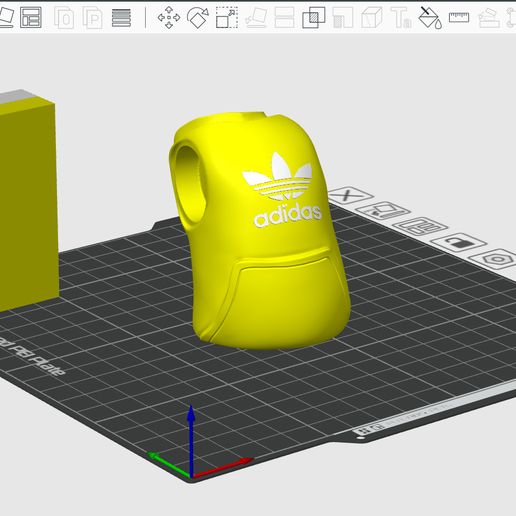Click the Text shape tool icon
The height and width of the screenshot is (516, 516).
pyautogui.click(x=401, y=17)
